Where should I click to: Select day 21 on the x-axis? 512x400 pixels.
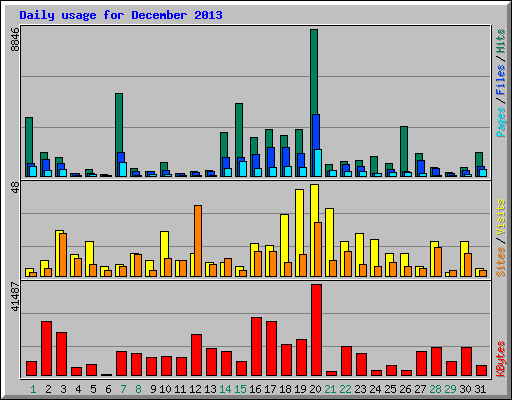pos(330,389)
